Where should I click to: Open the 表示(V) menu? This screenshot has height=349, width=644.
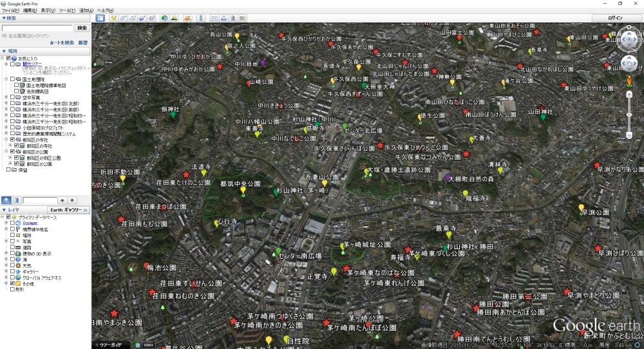pyautogui.click(x=48, y=11)
